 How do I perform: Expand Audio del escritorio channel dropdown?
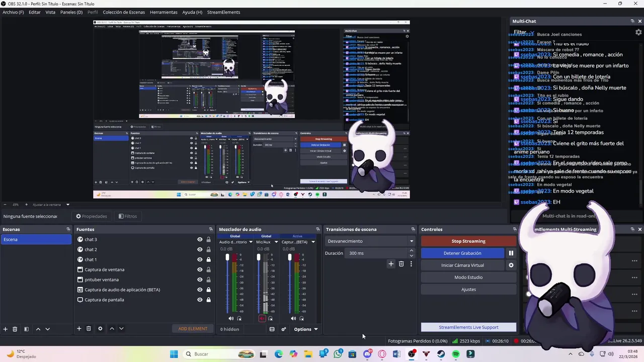coord(251,242)
